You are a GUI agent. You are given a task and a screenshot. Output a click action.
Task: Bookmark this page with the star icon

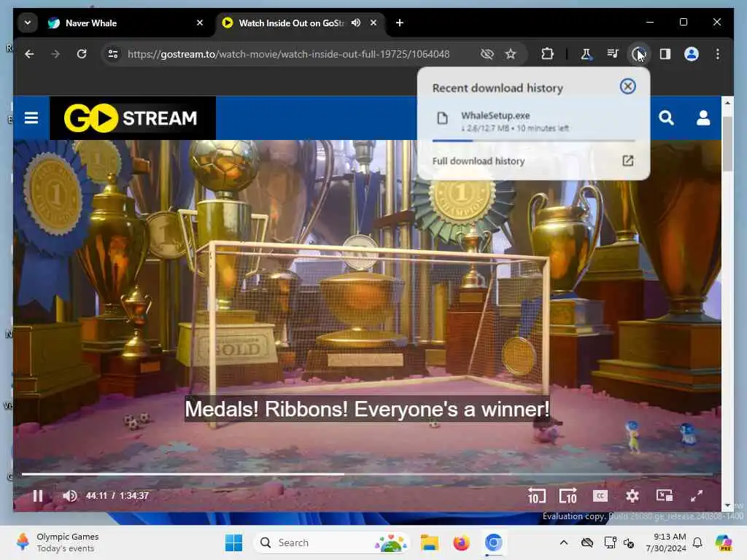(511, 54)
